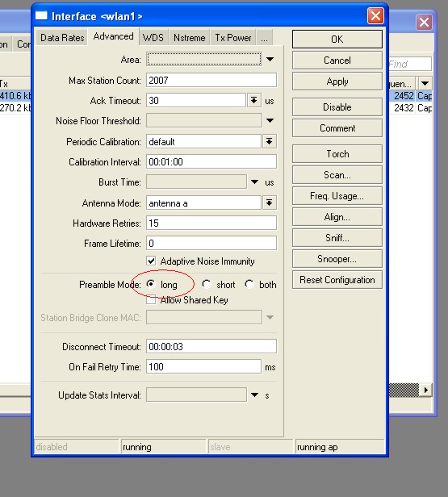Open the Nstreme tab
The image size is (448, 497).
tap(189, 38)
